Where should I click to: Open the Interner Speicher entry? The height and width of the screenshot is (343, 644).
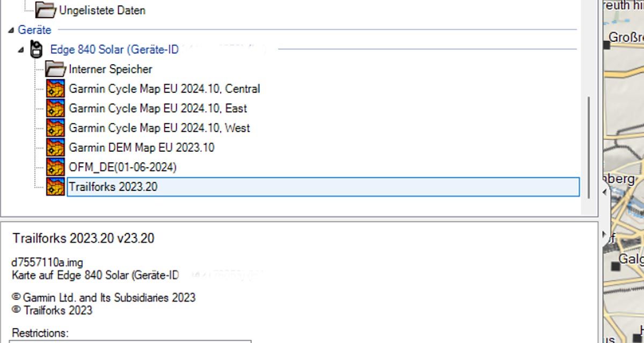point(110,69)
